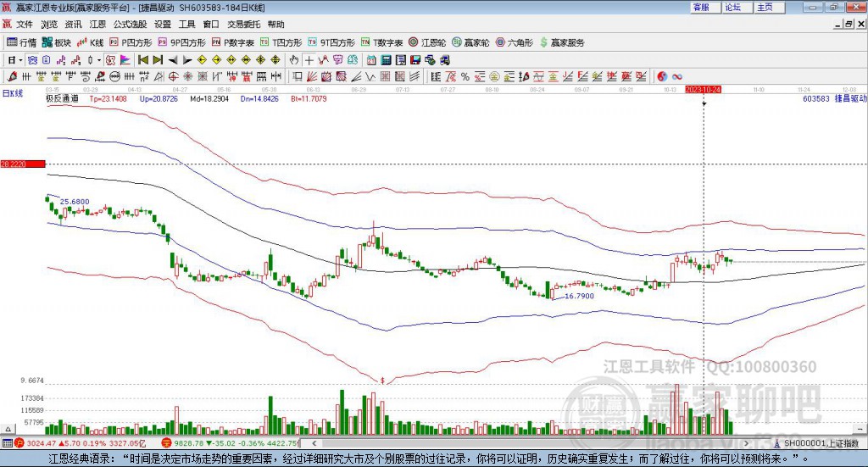Screen dimensions: 868x467
Task: Open the 江恩轮 Gann wheel
Action: (427, 42)
